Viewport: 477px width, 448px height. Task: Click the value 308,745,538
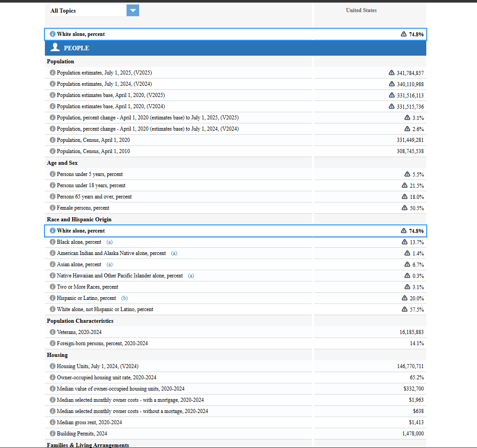click(410, 151)
